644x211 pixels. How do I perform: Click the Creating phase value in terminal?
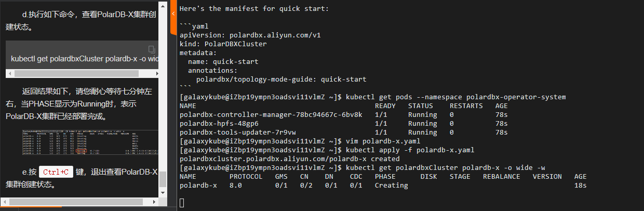[392, 186]
